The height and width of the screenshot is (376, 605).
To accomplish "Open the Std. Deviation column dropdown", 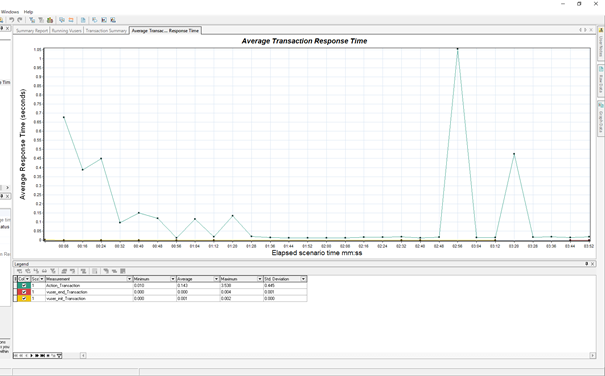I will (303, 279).
